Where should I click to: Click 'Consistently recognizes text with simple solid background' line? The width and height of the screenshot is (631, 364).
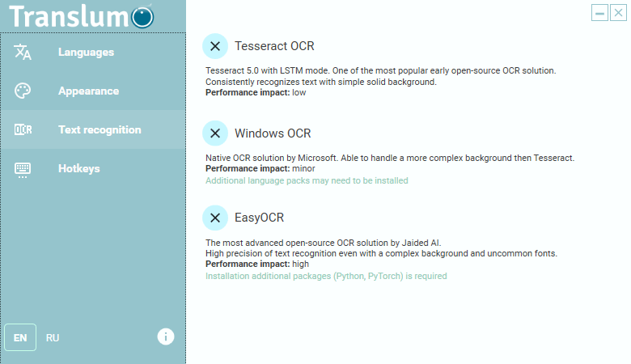320,82
